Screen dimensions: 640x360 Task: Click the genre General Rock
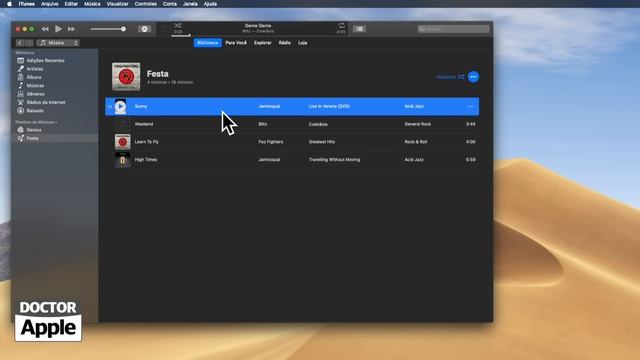click(x=418, y=124)
